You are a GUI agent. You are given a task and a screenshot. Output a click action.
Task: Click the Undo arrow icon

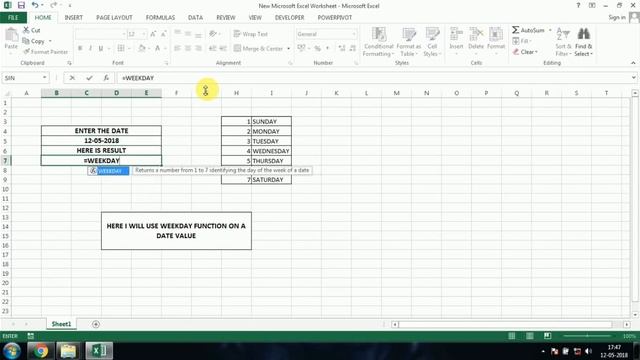pyautogui.click(x=35, y=5)
